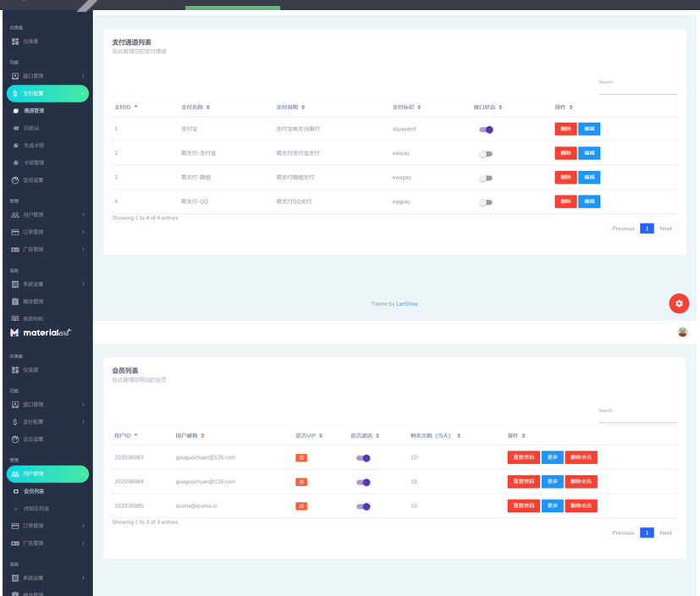Collapse the highlighted 支付配置 menu
This screenshot has width=700, height=596.
(47, 94)
